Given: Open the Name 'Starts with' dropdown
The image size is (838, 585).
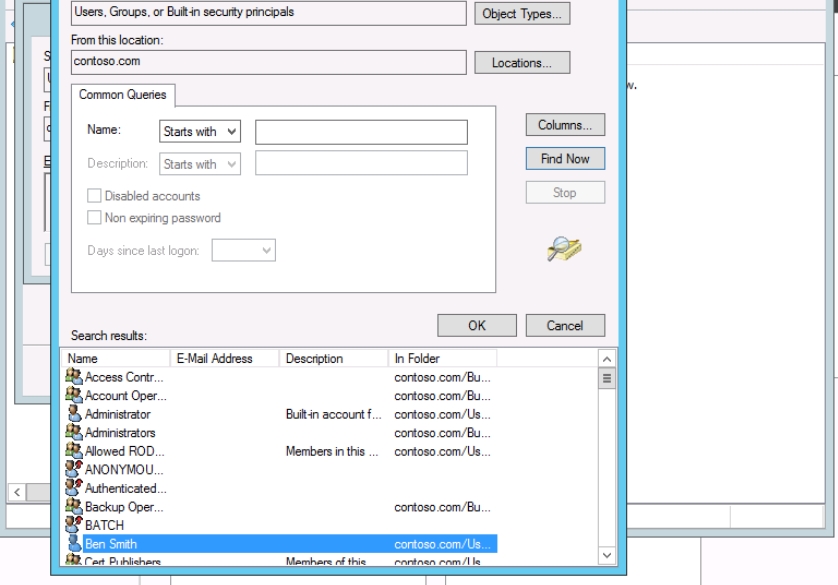Looking at the screenshot, I should [x=200, y=131].
